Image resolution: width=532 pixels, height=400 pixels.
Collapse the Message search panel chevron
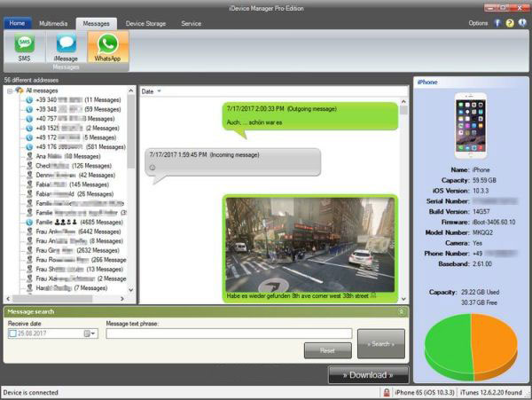401,311
